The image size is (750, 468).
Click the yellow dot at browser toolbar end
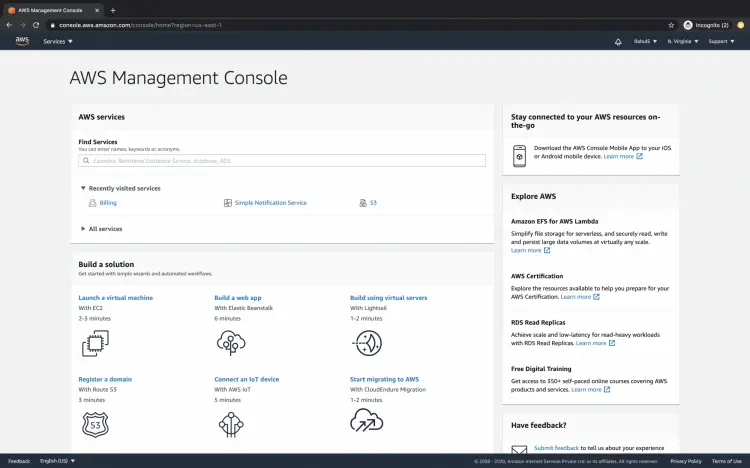pos(740,25)
